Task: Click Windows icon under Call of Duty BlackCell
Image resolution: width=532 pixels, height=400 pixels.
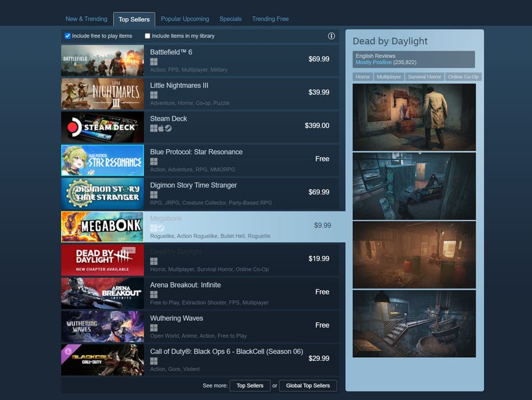Action: coord(154,360)
